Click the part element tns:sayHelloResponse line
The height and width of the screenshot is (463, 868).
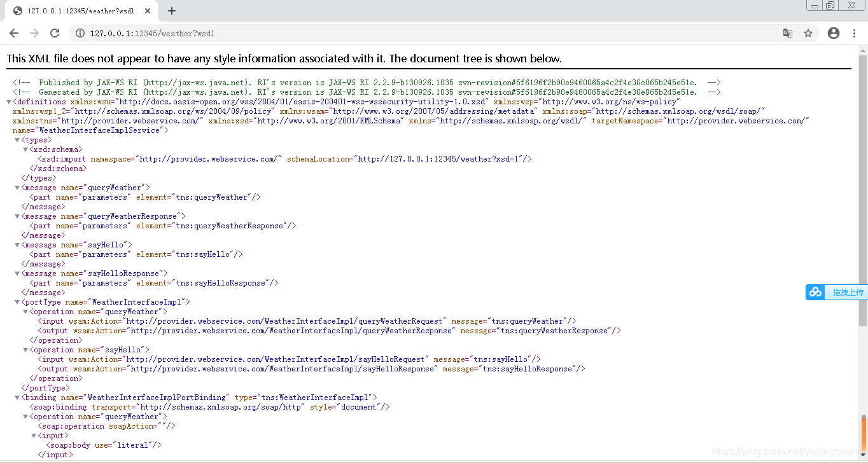pos(154,283)
